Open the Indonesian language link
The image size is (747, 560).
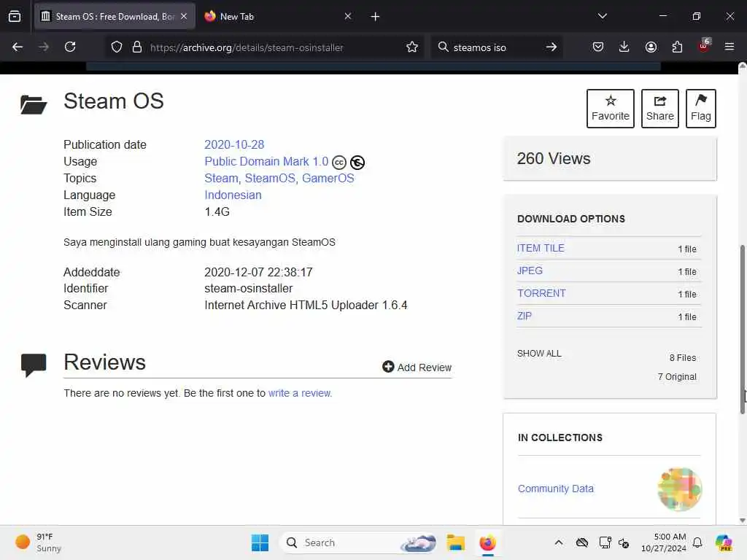(x=233, y=195)
